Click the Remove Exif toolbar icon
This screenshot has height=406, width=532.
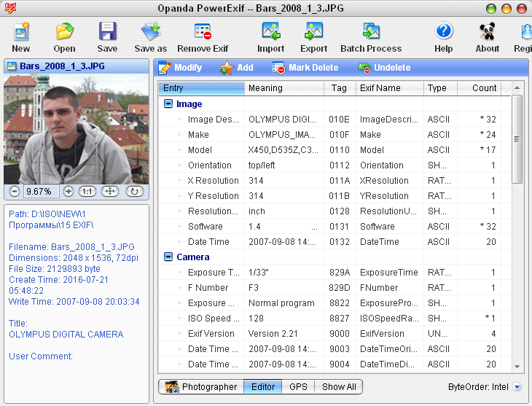click(x=203, y=32)
